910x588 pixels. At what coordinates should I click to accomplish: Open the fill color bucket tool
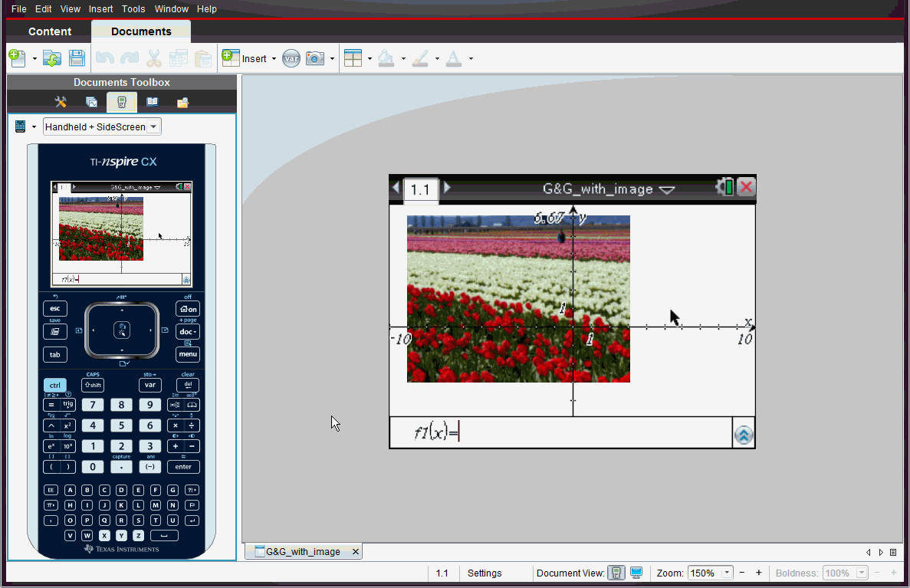[x=386, y=58]
